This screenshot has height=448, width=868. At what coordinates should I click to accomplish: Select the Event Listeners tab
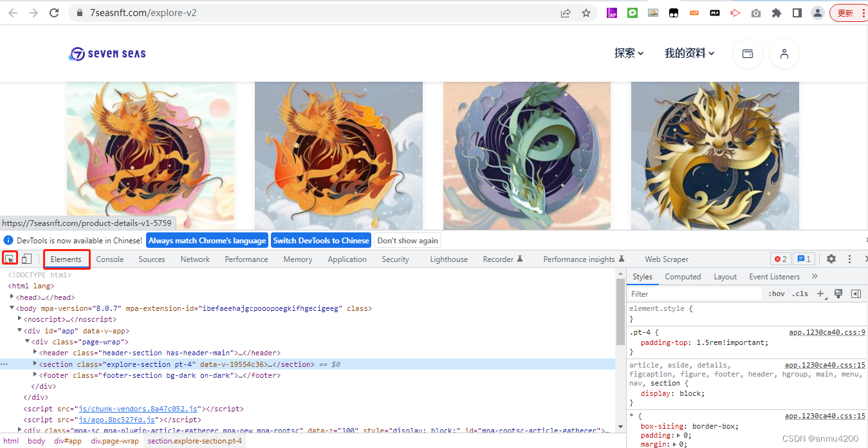[x=774, y=276]
